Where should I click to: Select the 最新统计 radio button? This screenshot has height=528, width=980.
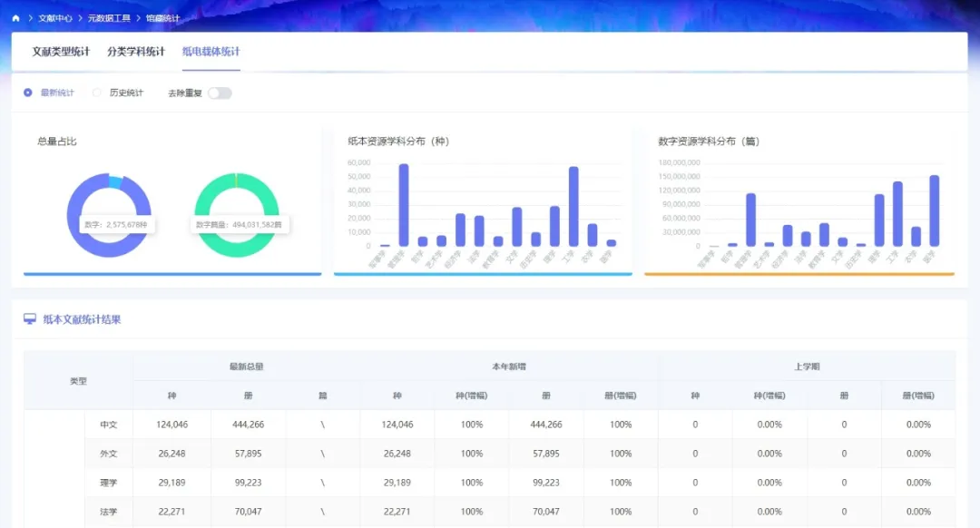click(x=28, y=93)
